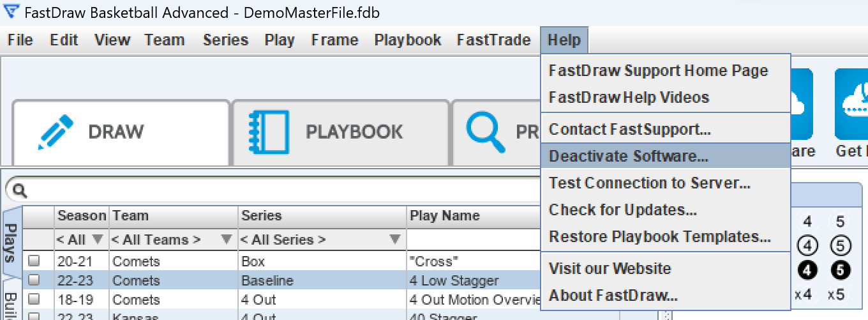This screenshot has height=320, width=868.
Task: Select x4 defender marker
Action: [x=804, y=295]
